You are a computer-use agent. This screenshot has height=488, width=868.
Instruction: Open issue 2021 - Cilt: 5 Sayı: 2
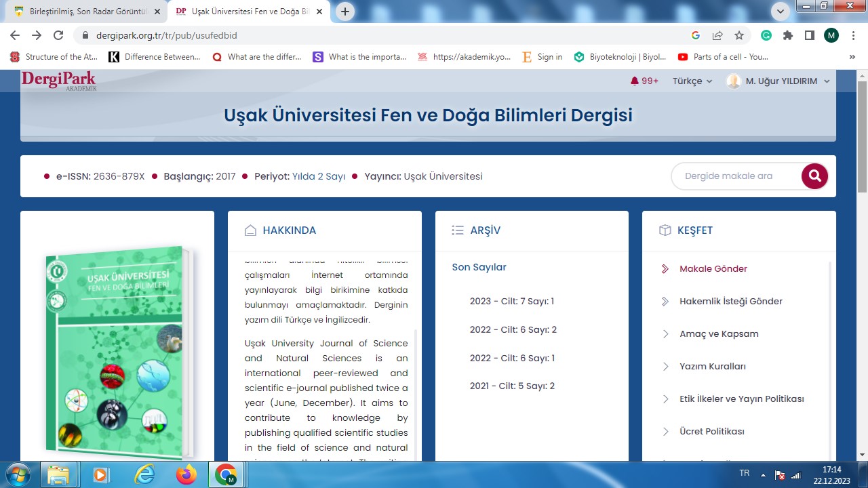pos(513,386)
